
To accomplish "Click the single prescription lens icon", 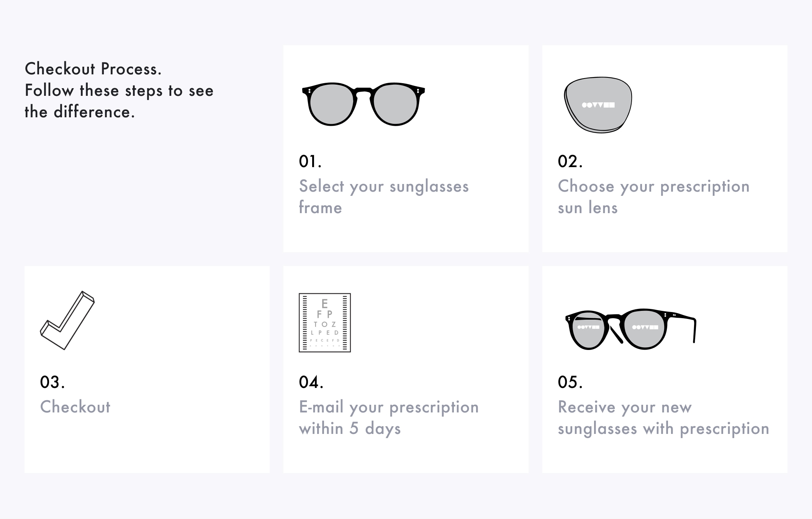I will (x=598, y=105).
